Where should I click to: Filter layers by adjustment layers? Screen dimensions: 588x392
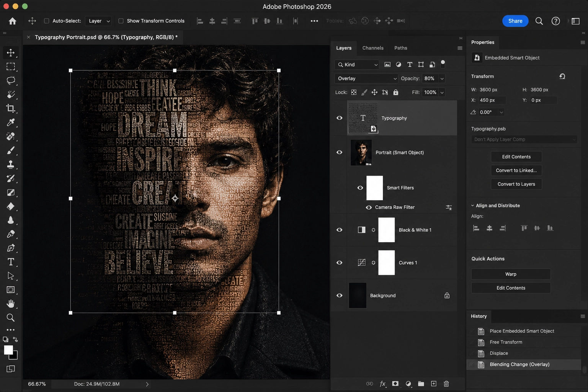point(399,65)
